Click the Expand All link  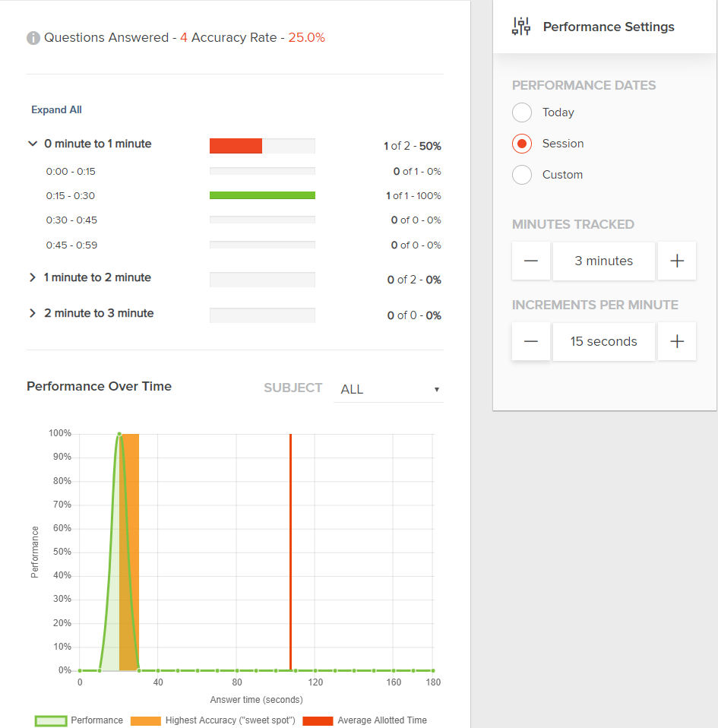coord(56,110)
